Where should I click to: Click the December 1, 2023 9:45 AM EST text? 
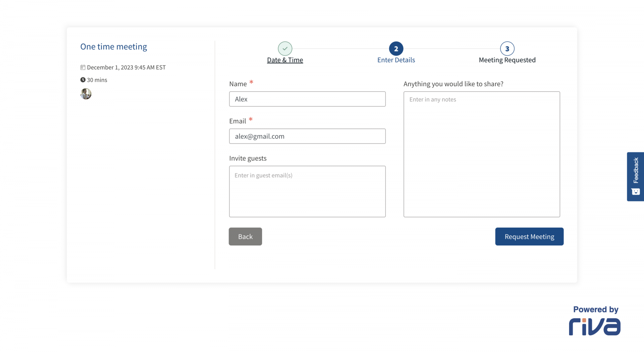click(126, 67)
